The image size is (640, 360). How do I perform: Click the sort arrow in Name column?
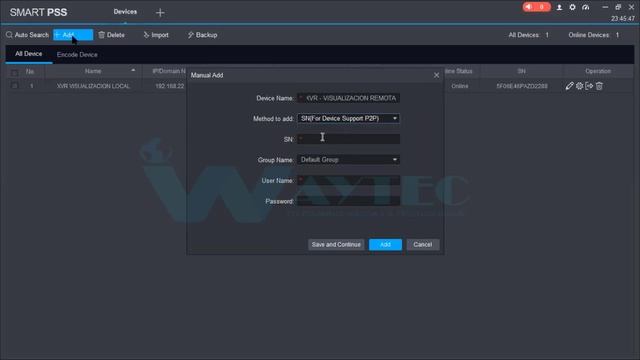point(133,71)
